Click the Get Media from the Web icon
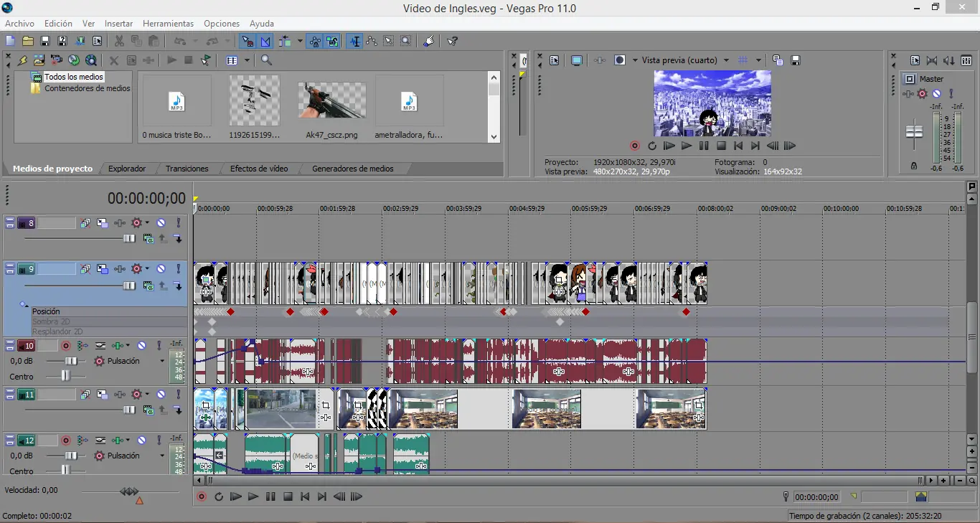 tap(90, 60)
